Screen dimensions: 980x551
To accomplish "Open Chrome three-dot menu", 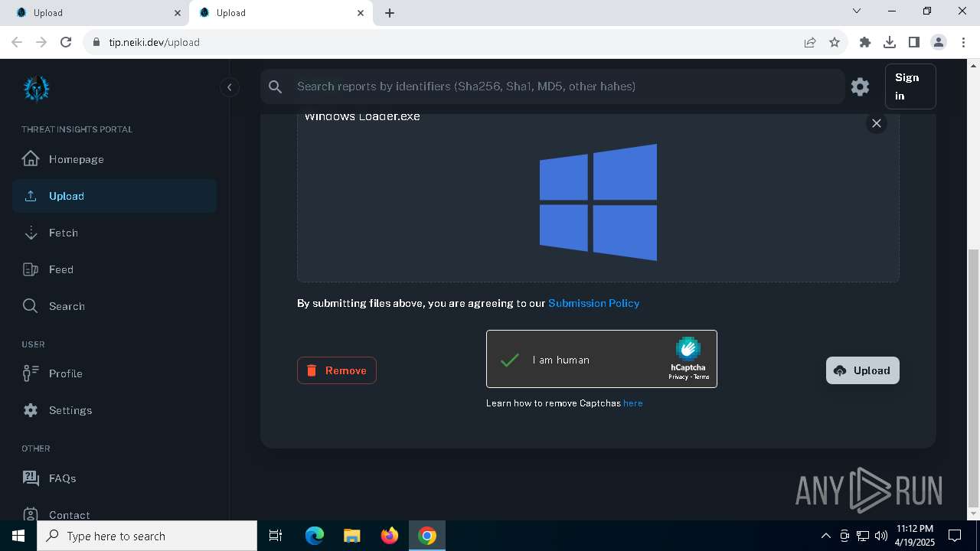I will (963, 42).
